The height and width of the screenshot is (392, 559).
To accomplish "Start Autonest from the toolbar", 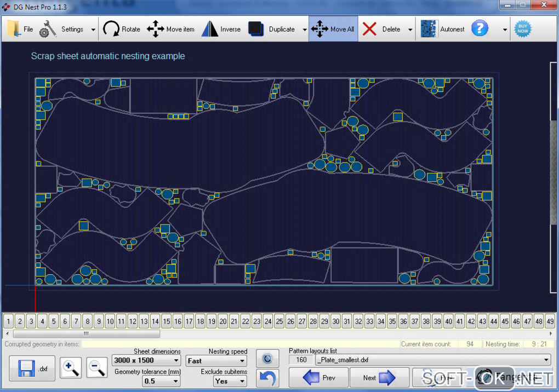I will point(429,29).
